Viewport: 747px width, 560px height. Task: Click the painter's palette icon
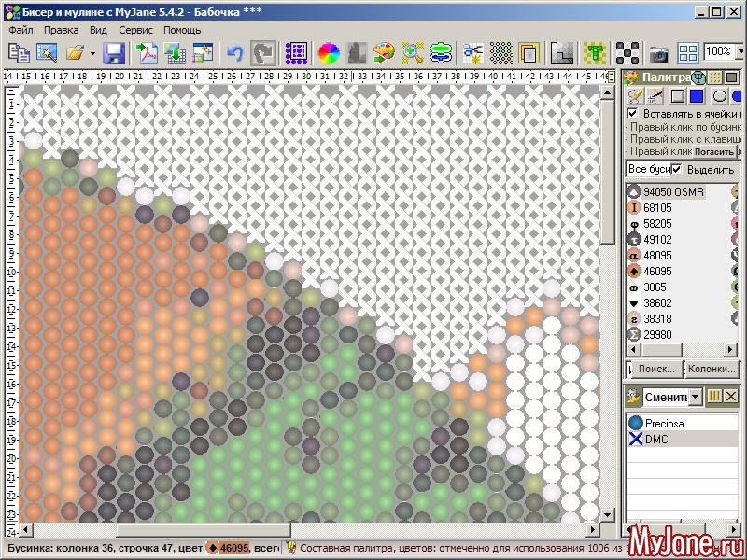(x=383, y=52)
